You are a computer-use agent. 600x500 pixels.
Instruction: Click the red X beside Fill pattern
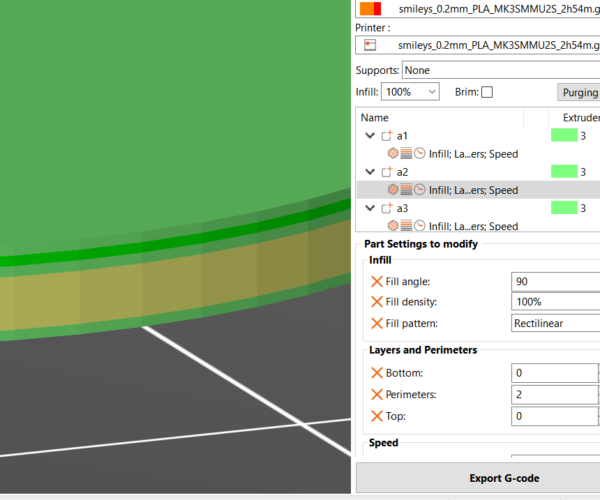(376, 324)
